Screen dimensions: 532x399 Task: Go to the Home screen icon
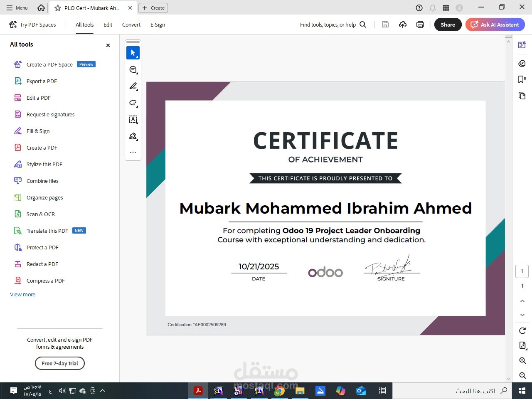[x=41, y=8]
